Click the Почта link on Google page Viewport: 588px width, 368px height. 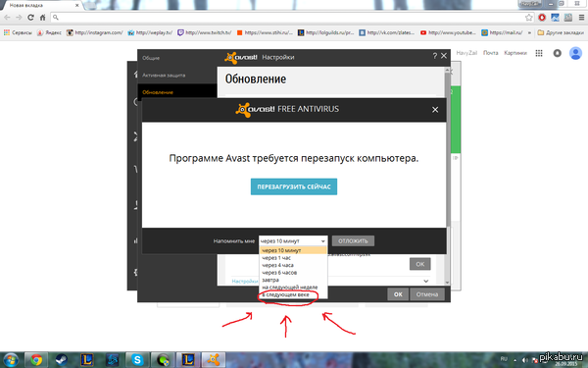tap(491, 53)
